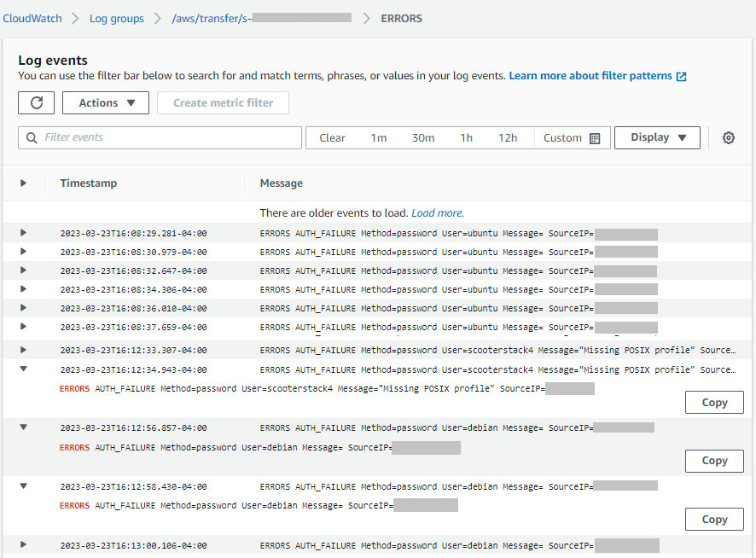The image size is (756, 558).
Task: Click the magnifying glass in the filter field
Action: (32, 137)
